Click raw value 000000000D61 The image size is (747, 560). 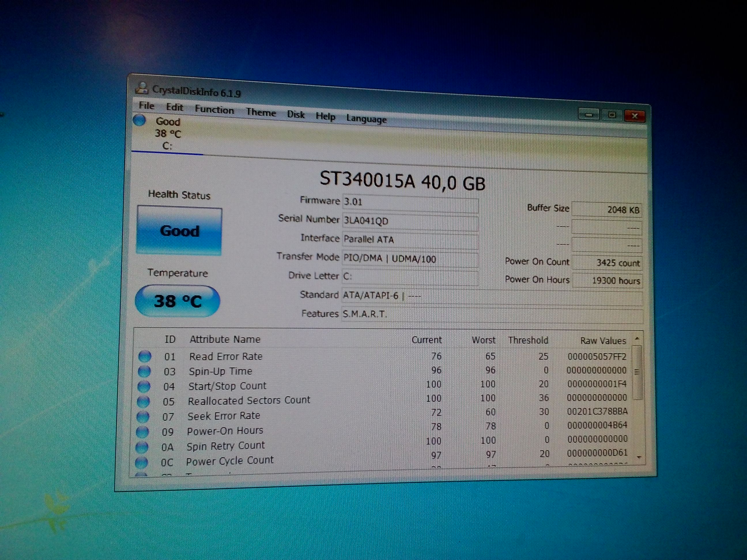click(597, 453)
